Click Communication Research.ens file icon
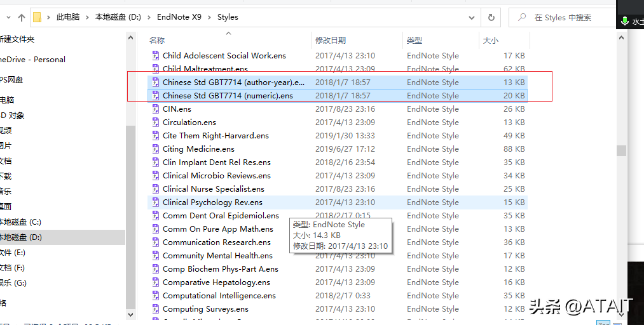Viewport: 644px width, 325px height. click(x=155, y=242)
